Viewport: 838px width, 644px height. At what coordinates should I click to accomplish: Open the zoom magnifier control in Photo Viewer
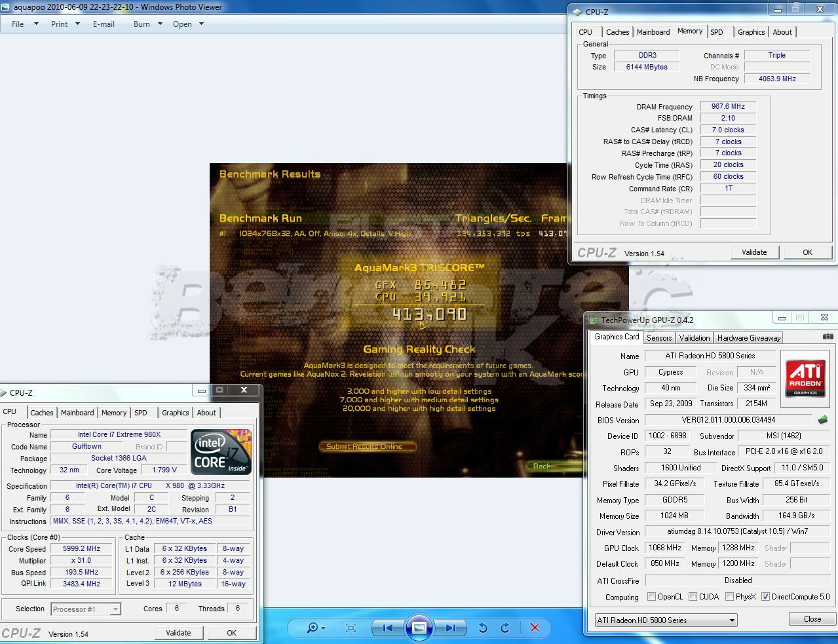pos(316,628)
